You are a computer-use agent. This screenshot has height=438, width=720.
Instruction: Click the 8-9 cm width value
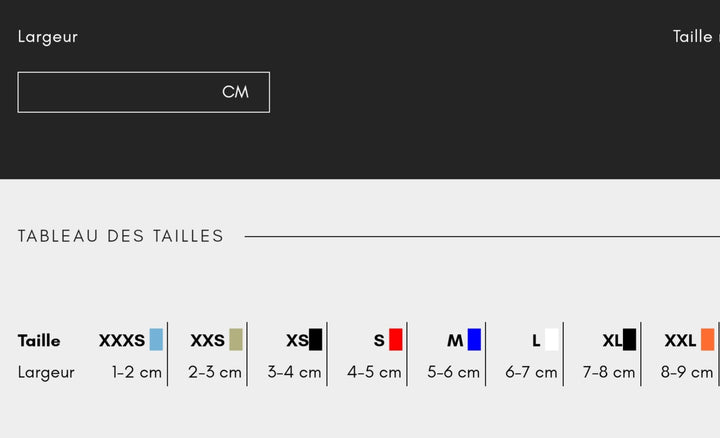click(x=687, y=372)
